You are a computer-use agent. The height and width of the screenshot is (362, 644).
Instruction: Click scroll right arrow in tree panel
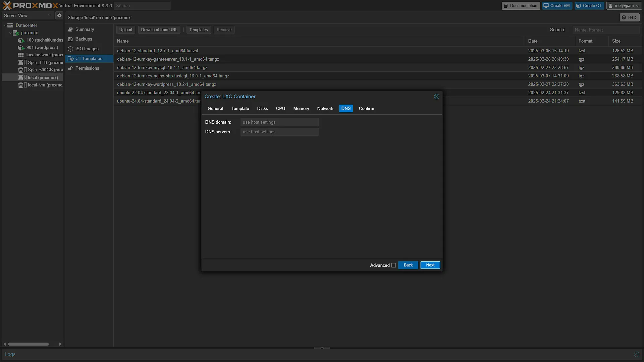click(x=60, y=344)
